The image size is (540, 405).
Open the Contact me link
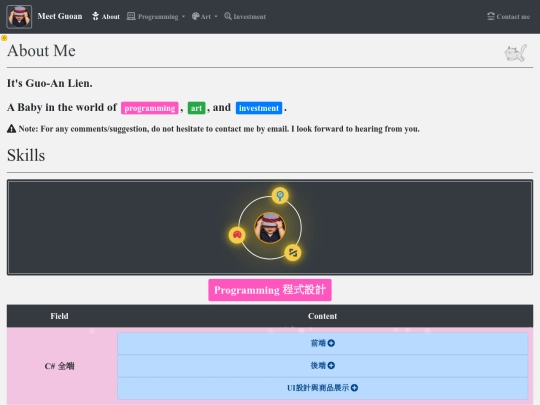tap(509, 17)
